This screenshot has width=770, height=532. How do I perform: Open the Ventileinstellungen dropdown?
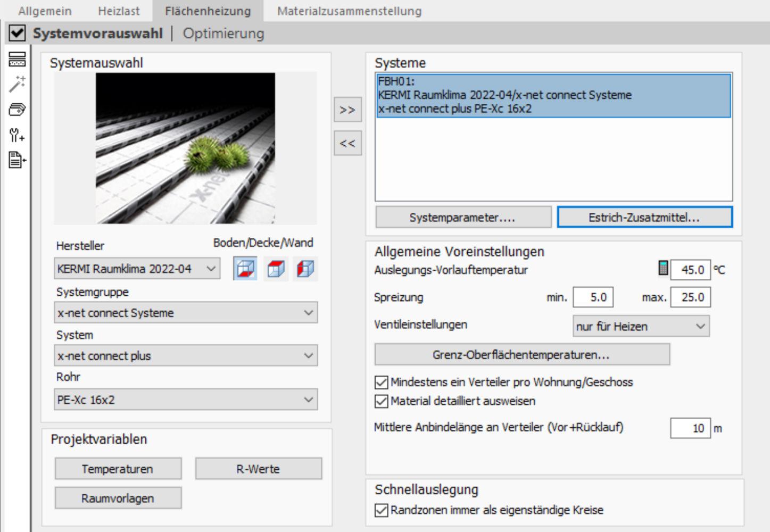(x=641, y=326)
